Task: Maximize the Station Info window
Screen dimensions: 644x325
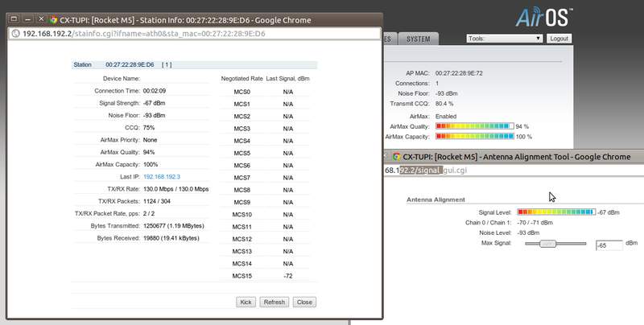Action: point(14,19)
